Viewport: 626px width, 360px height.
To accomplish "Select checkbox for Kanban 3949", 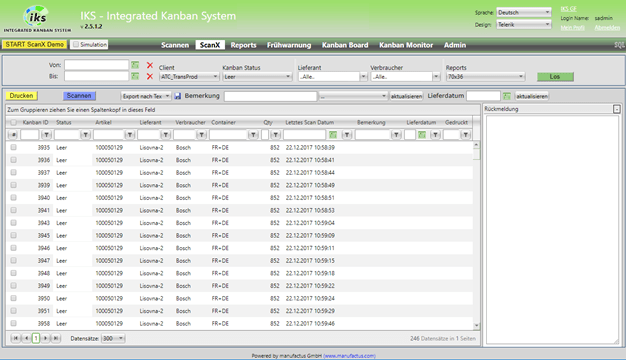I will click(x=14, y=285).
